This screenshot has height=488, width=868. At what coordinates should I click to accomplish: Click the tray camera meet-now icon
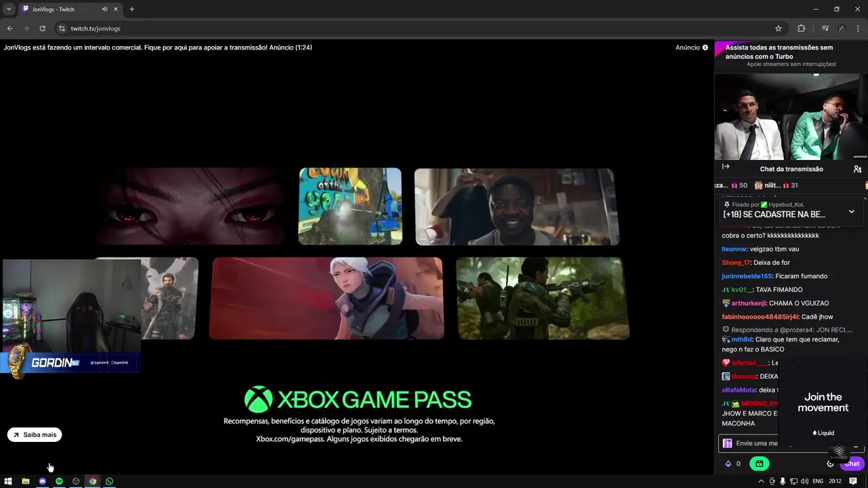click(x=772, y=481)
